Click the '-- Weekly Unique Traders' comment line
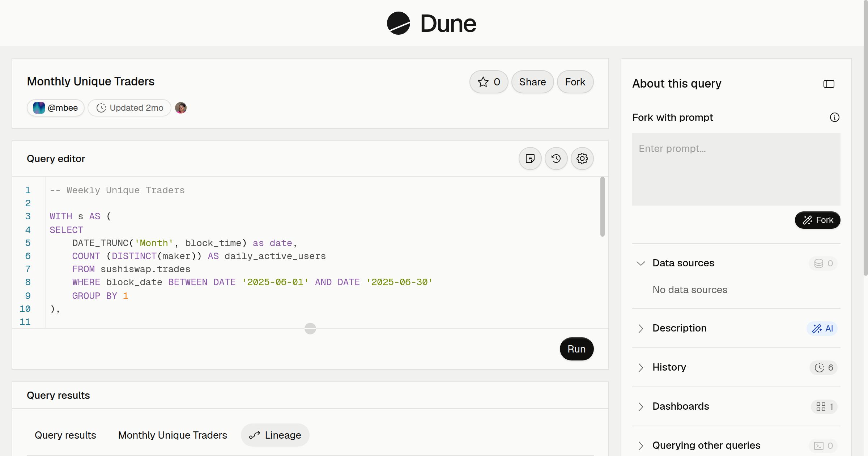 pyautogui.click(x=117, y=190)
